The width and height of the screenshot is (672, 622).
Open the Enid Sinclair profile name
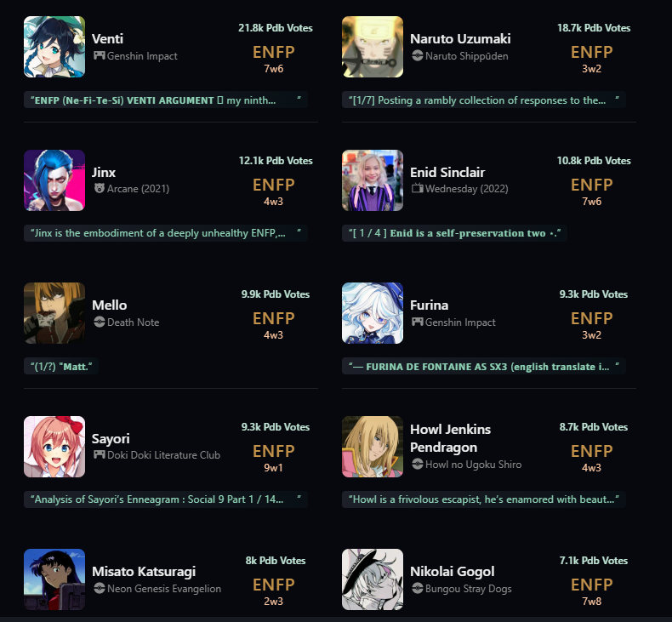click(x=447, y=173)
